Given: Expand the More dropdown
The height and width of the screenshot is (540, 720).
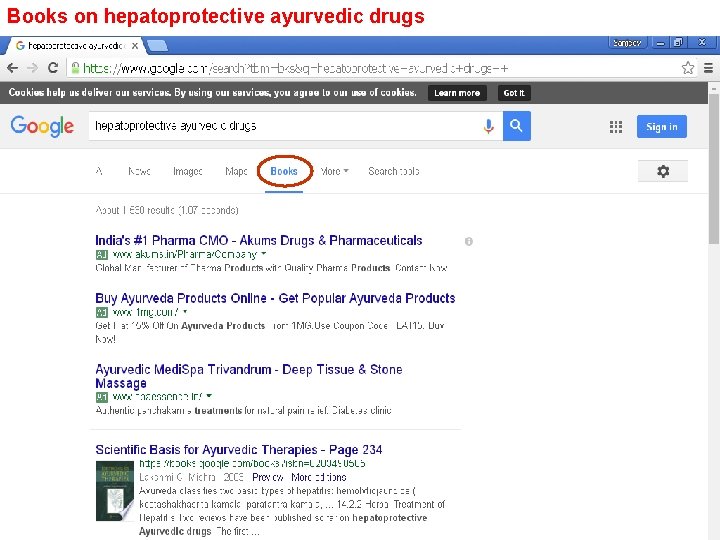Looking at the screenshot, I should click(334, 171).
